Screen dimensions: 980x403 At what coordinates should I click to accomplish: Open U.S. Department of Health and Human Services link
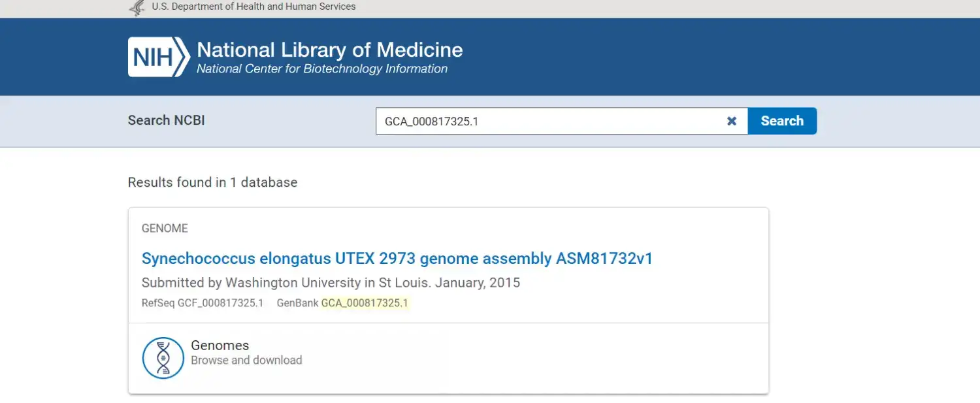coord(254,7)
